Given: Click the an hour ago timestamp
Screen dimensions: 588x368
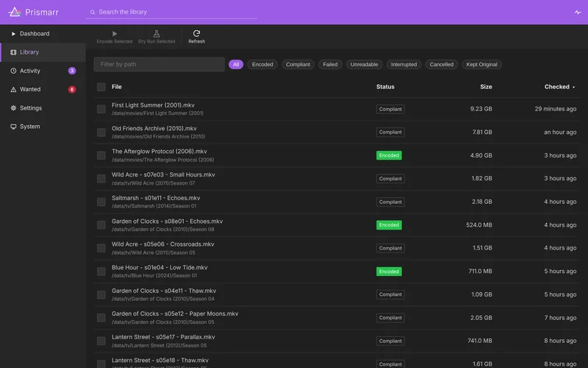Looking at the screenshot, I should [x=560, y=132].
